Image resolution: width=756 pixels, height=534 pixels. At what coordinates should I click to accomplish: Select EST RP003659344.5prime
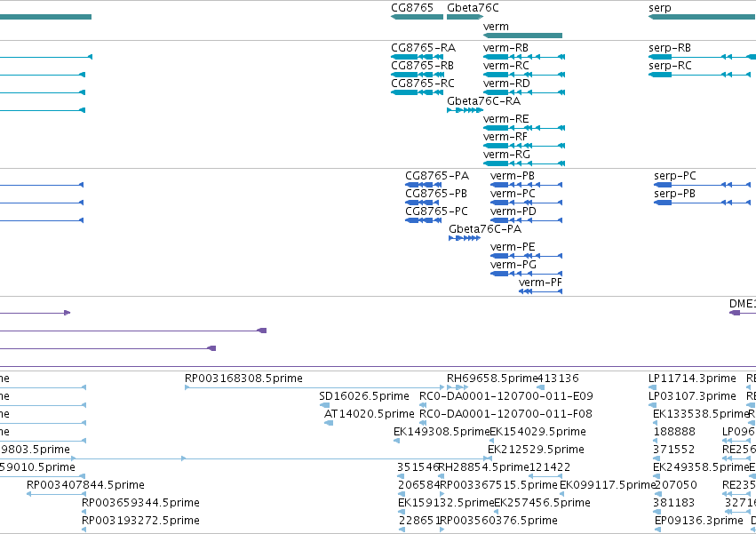click(x=84, y=513)
